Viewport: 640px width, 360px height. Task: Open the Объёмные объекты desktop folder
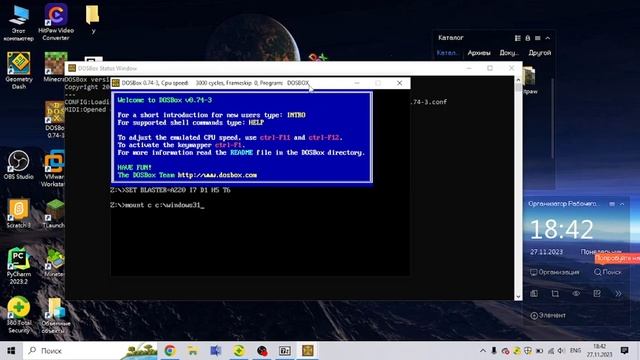point(56,315)
